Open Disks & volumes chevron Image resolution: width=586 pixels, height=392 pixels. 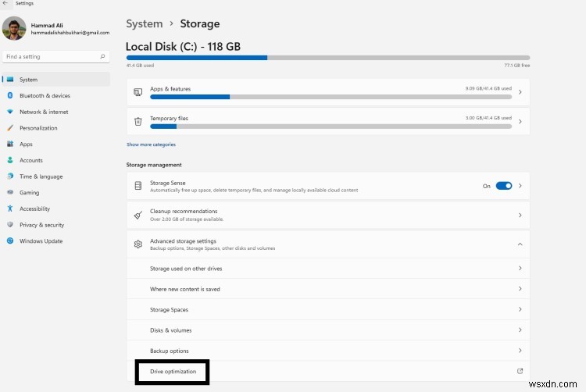click(x=520, y=330)
